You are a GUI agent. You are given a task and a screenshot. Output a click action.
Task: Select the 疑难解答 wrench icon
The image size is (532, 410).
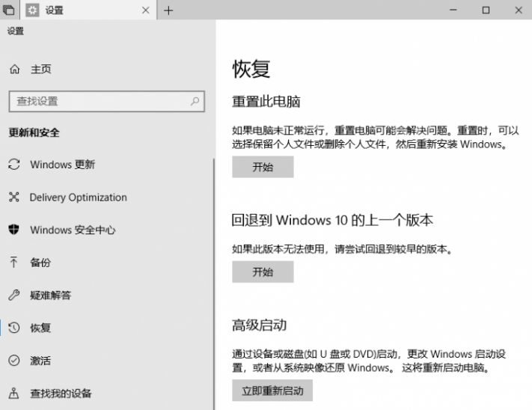point(13,296)
